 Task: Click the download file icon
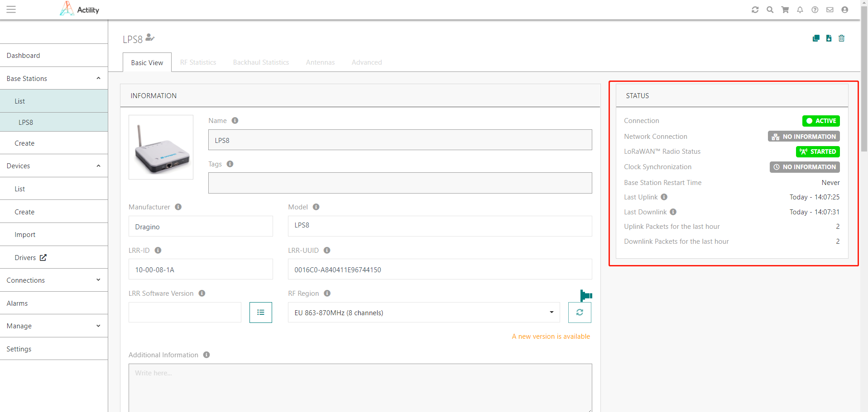click(x=829, y=38)
